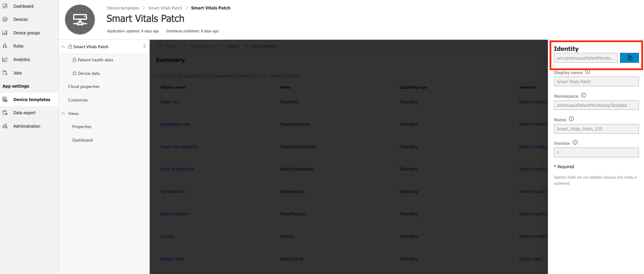Image resolution: width=644 pixels, height=274 pixels.
Task: Click the Delete trash icon
Action: (x=160, y=46)
